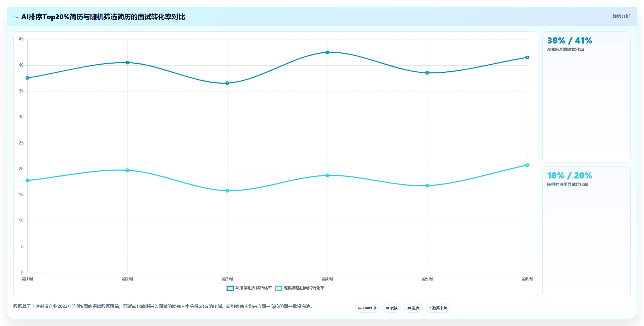Select the 数据卡片 chip

[x=438, y=308]
